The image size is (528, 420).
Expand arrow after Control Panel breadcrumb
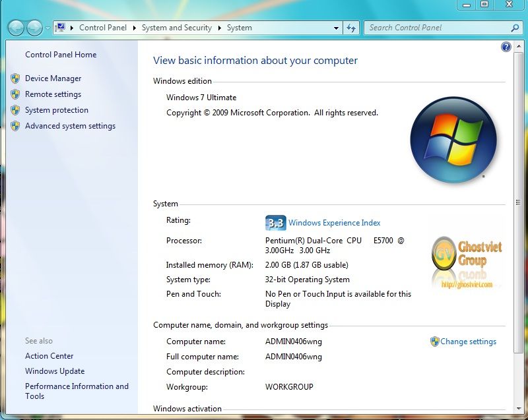[134, 28]
